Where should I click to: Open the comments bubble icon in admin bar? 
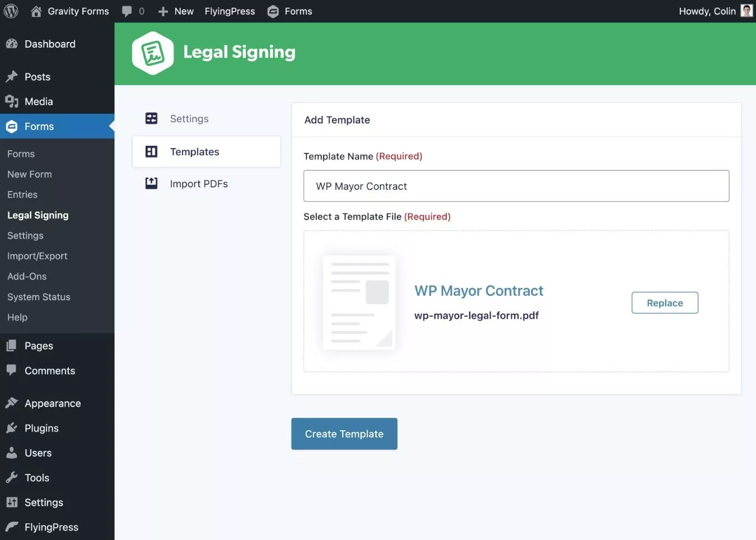[127, 11]
